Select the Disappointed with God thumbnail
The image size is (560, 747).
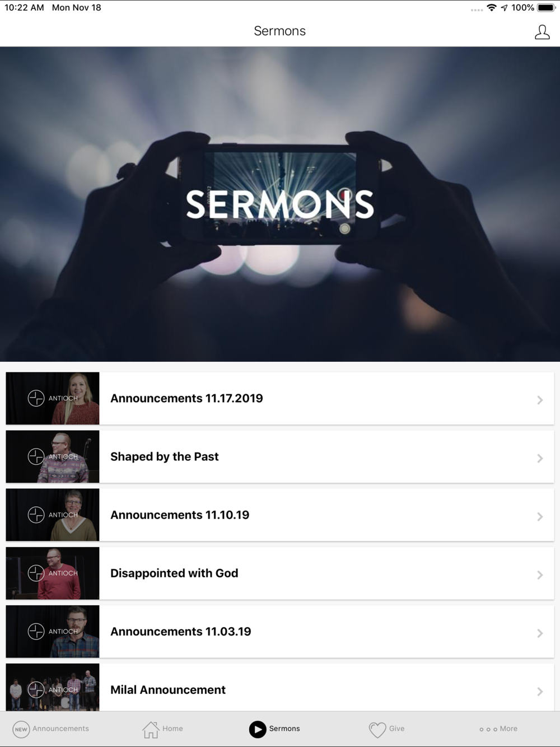point(53,573)
